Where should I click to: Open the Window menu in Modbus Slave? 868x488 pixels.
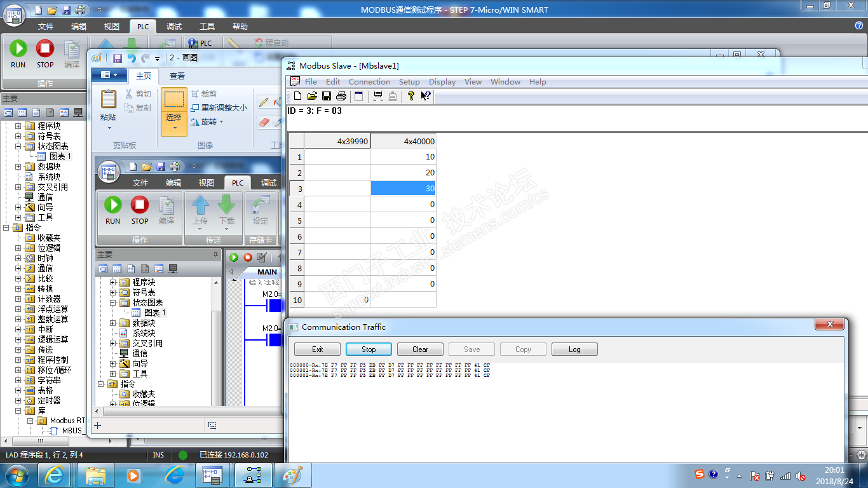(x=505, y=81)
